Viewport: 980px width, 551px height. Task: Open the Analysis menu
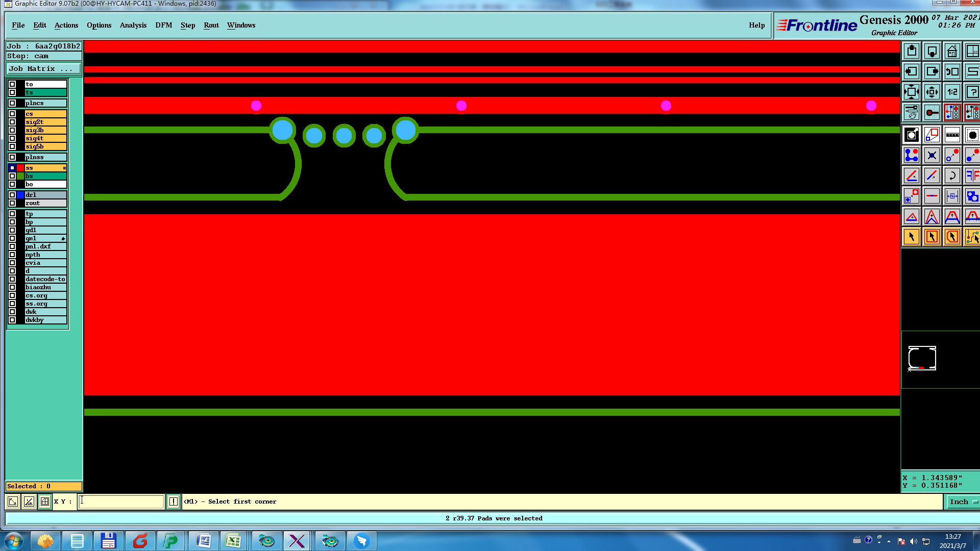[133, 25]
